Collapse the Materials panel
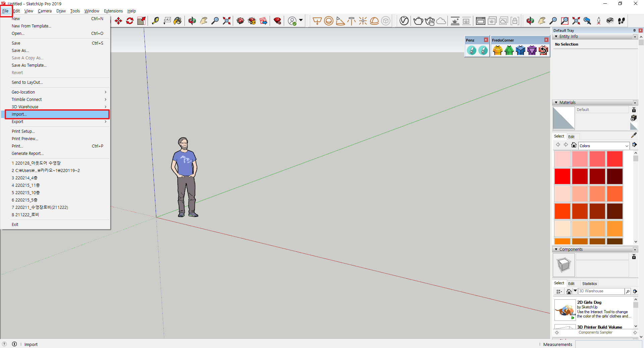 tap(556, 103)
